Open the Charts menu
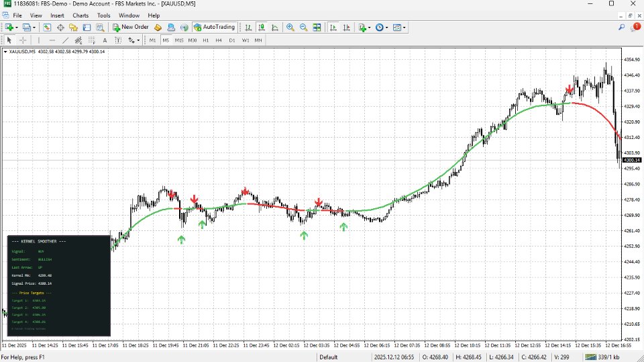 click(x=80, y=15)
